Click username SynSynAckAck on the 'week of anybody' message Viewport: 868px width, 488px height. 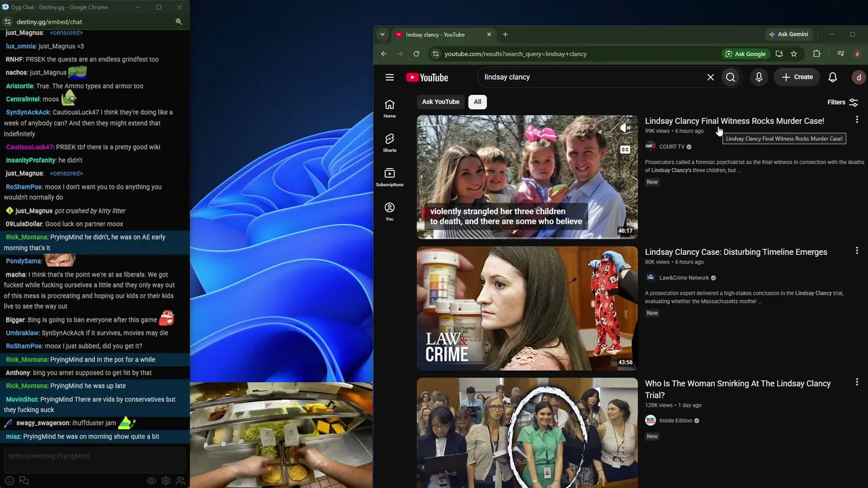coord(28,113)
